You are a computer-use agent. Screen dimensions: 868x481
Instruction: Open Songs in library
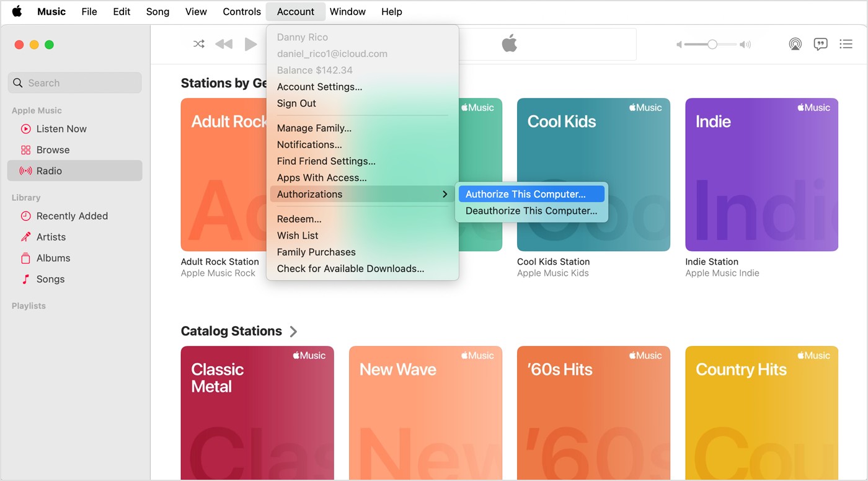(74, 279)
